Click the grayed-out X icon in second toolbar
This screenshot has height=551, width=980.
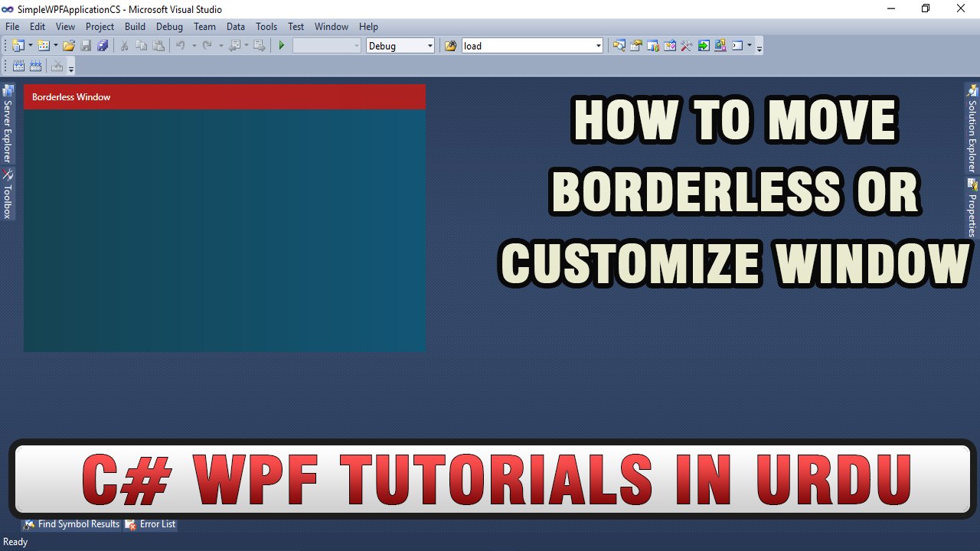57,67
